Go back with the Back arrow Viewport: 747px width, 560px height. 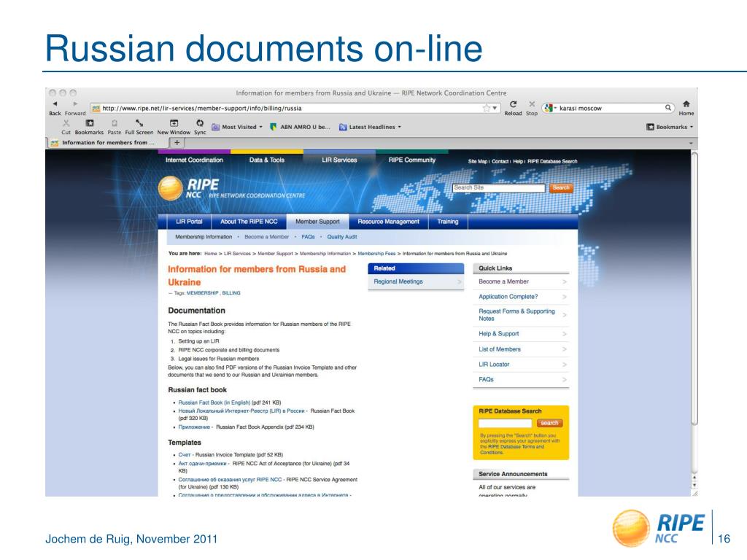pyautogui.click(x=55, y=104)
